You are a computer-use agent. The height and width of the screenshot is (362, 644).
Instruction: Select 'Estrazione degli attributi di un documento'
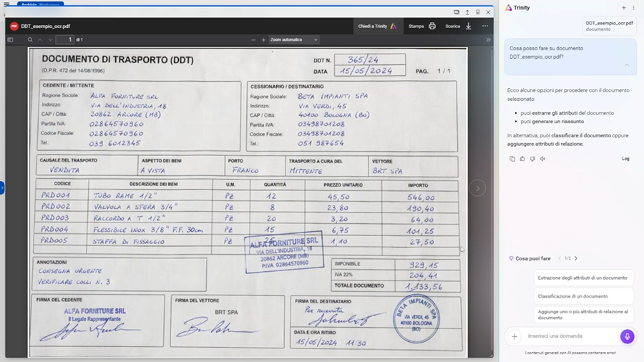coord(583,278)
